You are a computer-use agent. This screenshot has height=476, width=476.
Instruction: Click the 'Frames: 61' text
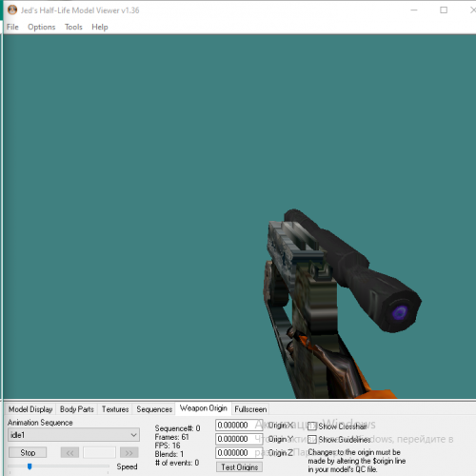(x=171, y=437)
